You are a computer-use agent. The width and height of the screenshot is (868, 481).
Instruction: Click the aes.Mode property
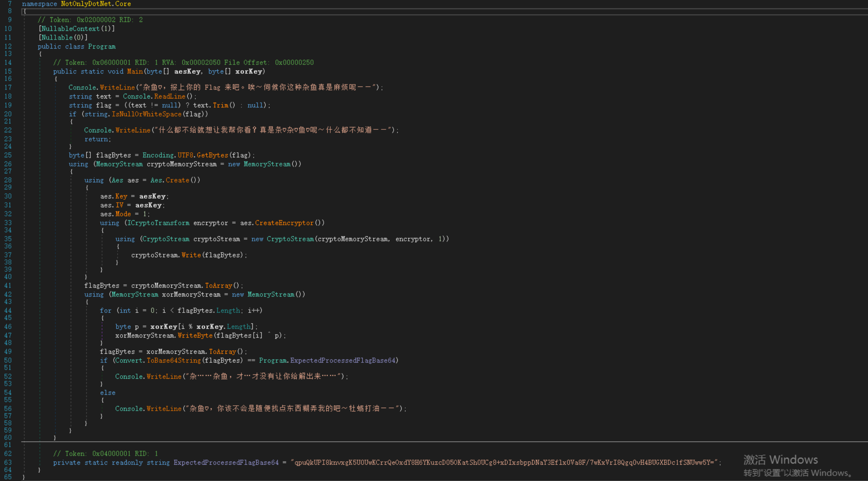tap(123, 214)
